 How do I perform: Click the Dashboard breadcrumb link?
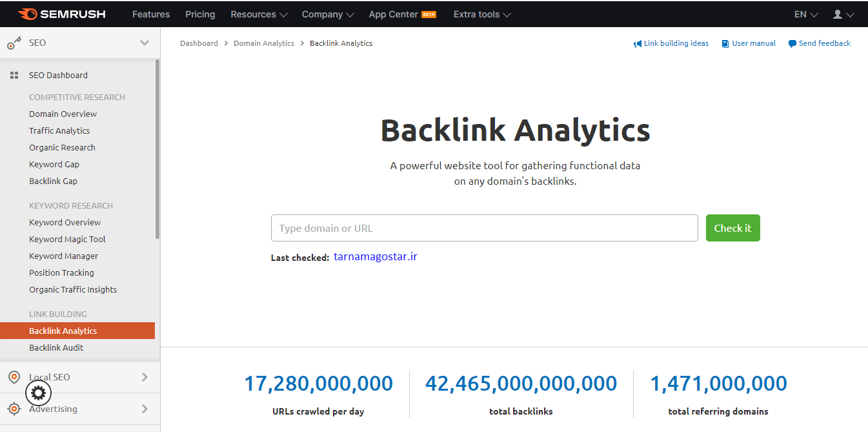tap(199, 43)
